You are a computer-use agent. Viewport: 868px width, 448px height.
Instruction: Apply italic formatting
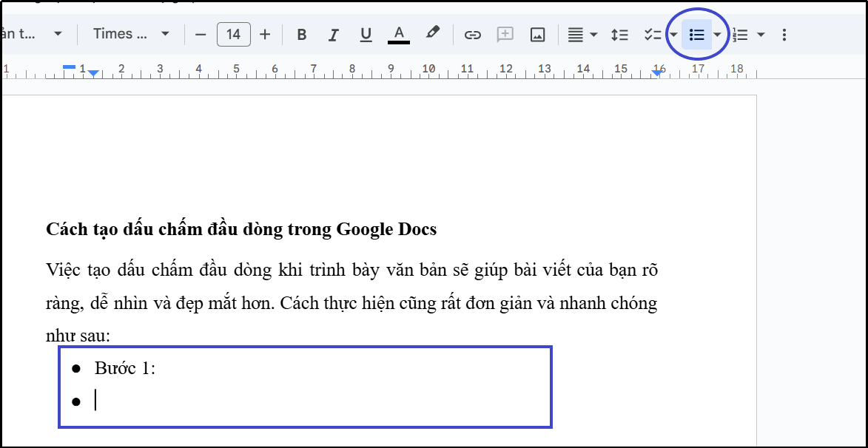[333, 33]
